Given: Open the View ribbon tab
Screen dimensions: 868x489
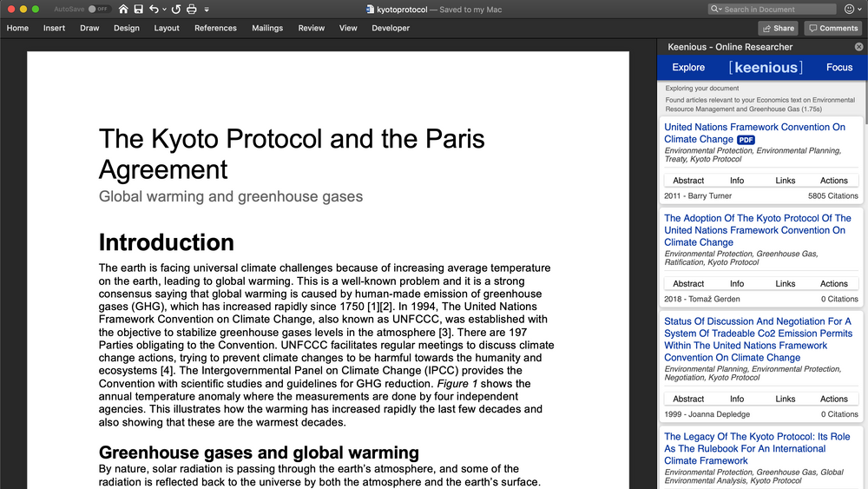Looking at the screenshot, I should pos(348,28).
